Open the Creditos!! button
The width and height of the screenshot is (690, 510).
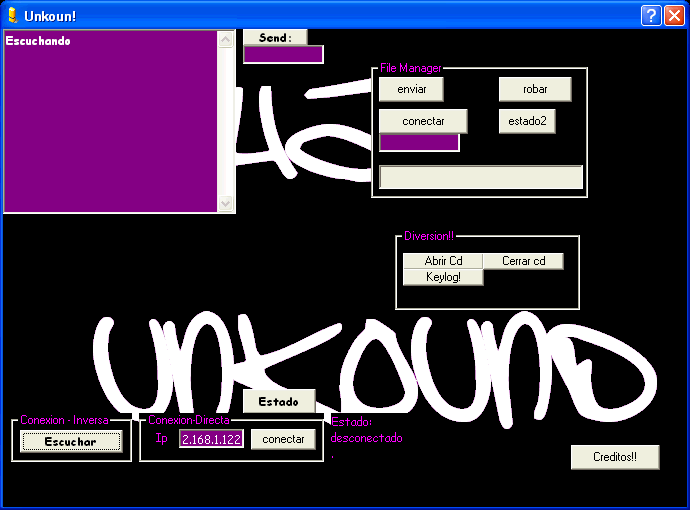pyautogui.click(x=615, y=457)
